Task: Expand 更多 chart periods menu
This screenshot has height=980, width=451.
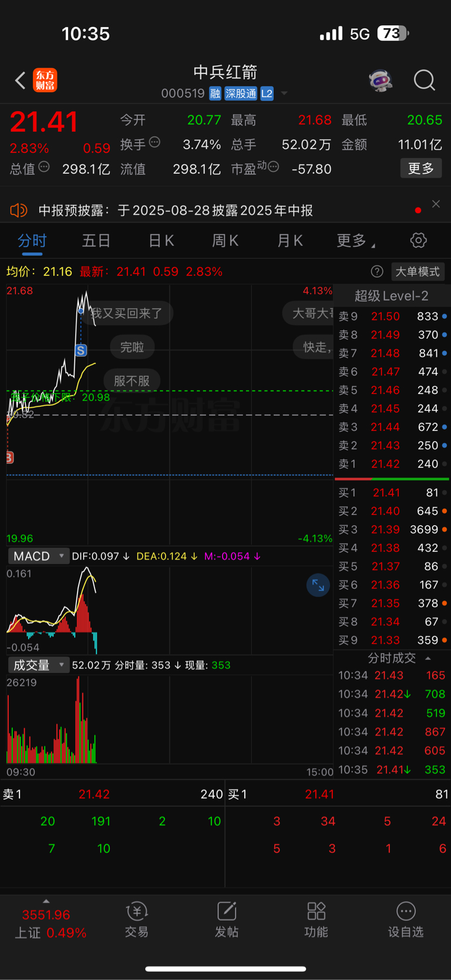Action: click(x=356, y=241)
